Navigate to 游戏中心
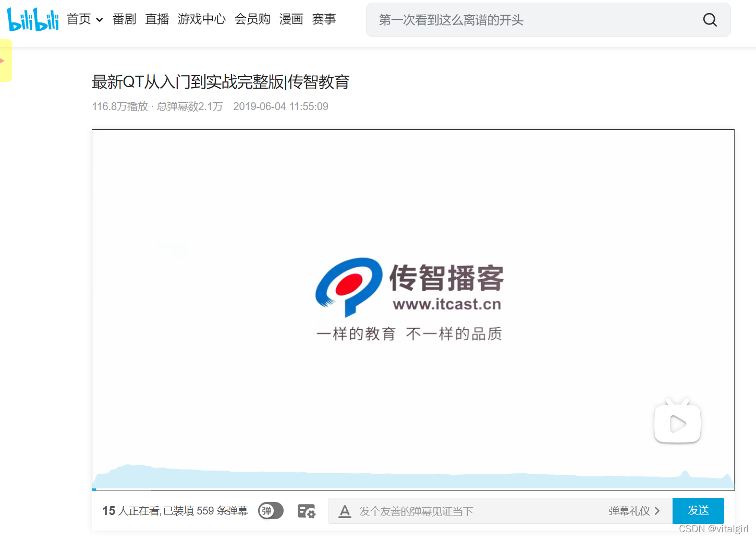The image size is (756, 539). (x=202, y=19)
